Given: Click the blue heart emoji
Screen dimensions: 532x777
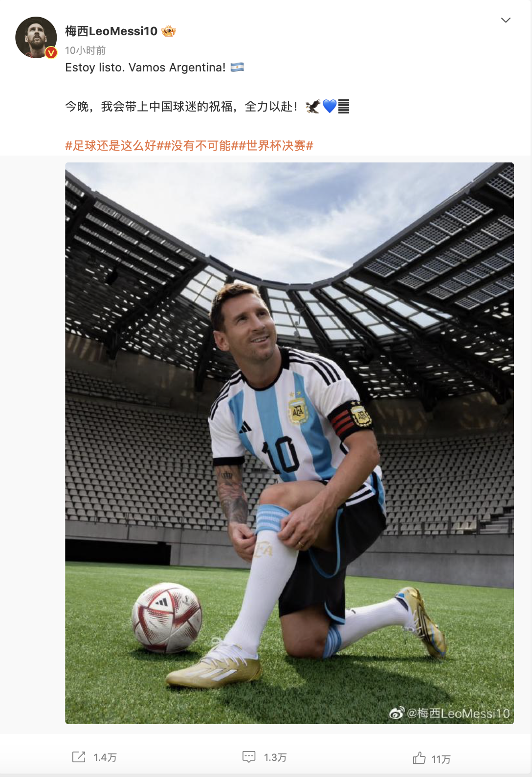Looking at the screenshot, I should pos(330,106).
